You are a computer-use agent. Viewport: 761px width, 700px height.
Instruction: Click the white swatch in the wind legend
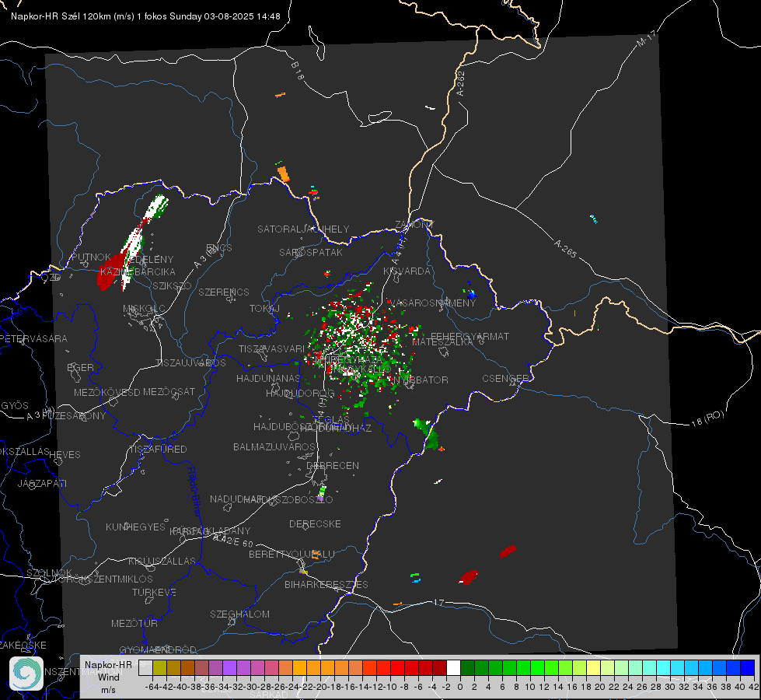click(453, 668)
